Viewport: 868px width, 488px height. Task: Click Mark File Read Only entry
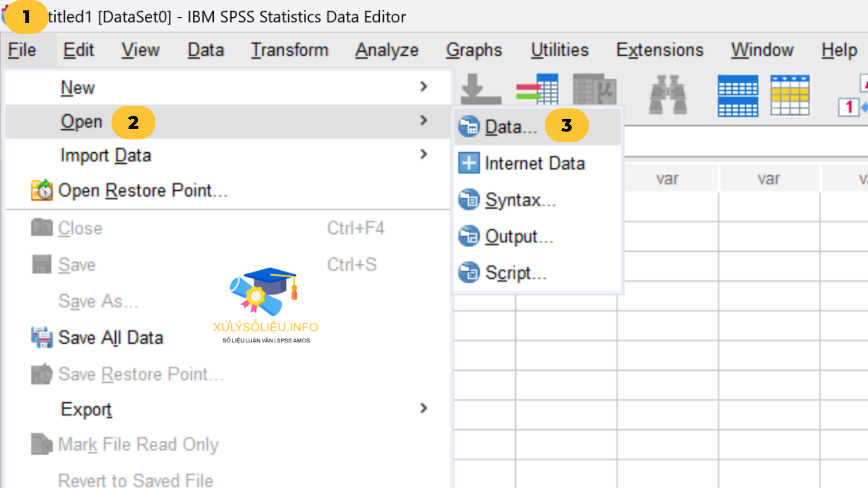point(228,444)
